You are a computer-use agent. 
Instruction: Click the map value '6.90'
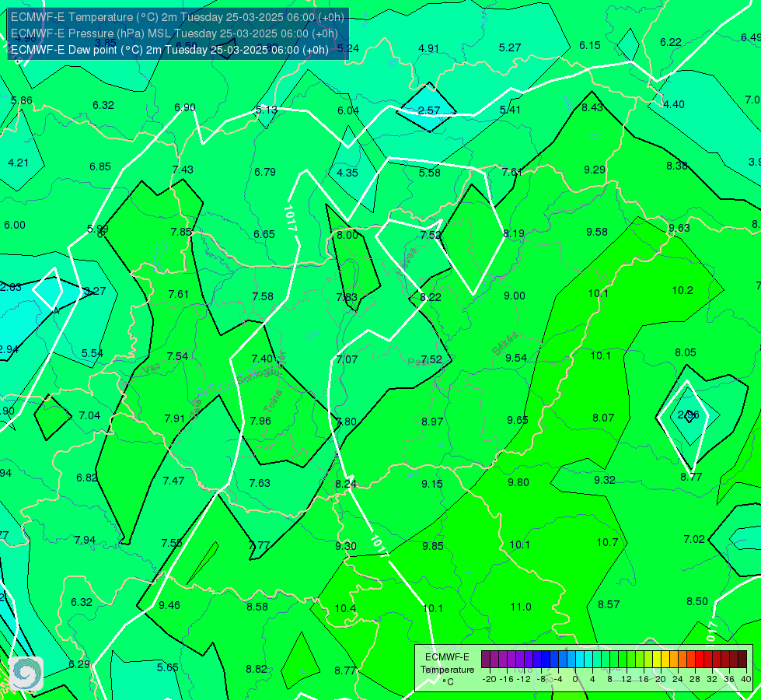point(185,107)
